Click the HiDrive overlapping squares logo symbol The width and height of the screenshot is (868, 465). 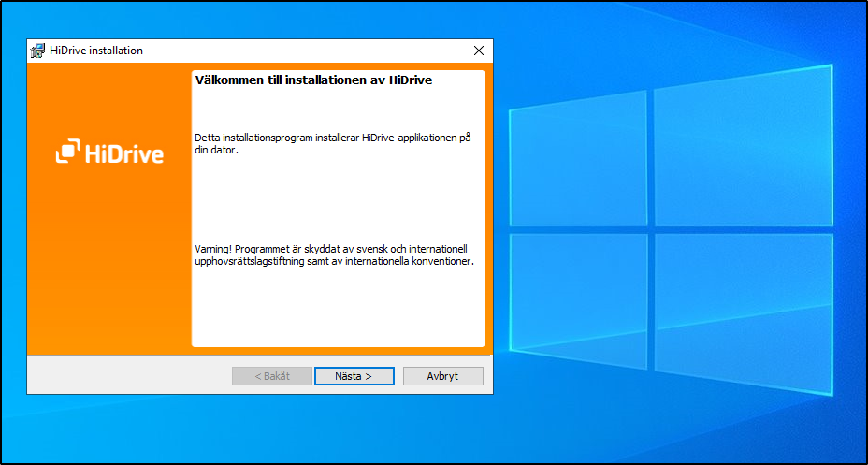pyautogui.click(x=68, y=153)
